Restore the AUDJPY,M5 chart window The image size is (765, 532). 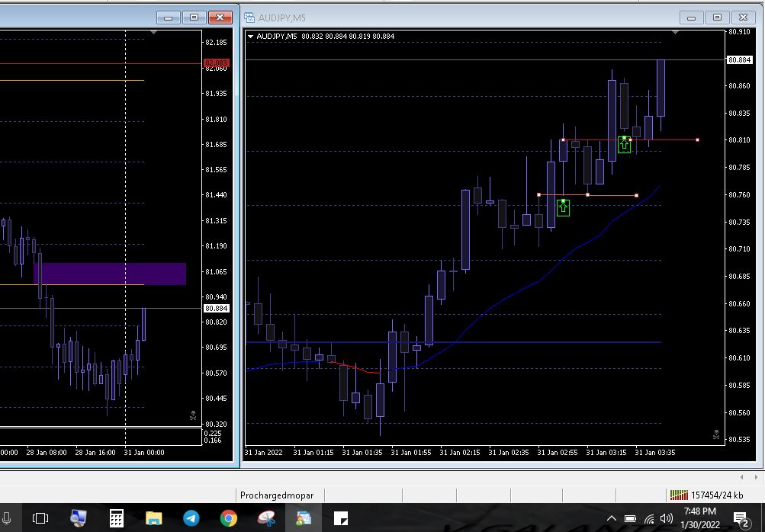click(x=716, y=18)
